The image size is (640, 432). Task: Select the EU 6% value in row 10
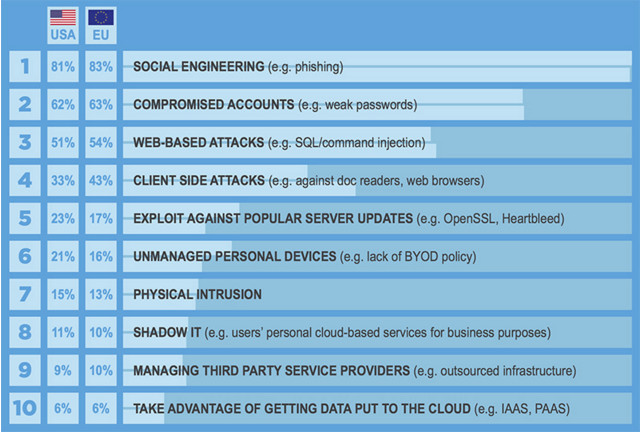click(x=101, y=408)
